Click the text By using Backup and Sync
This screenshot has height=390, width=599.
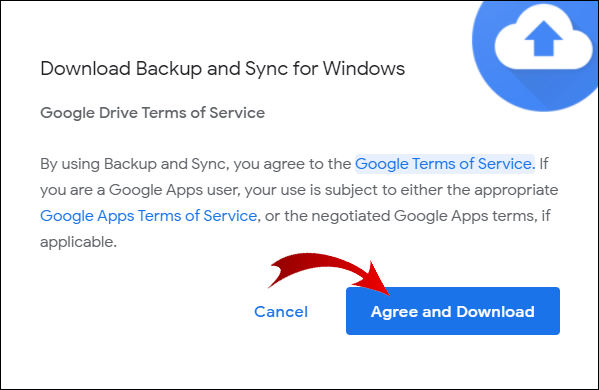tap(133, 164)
